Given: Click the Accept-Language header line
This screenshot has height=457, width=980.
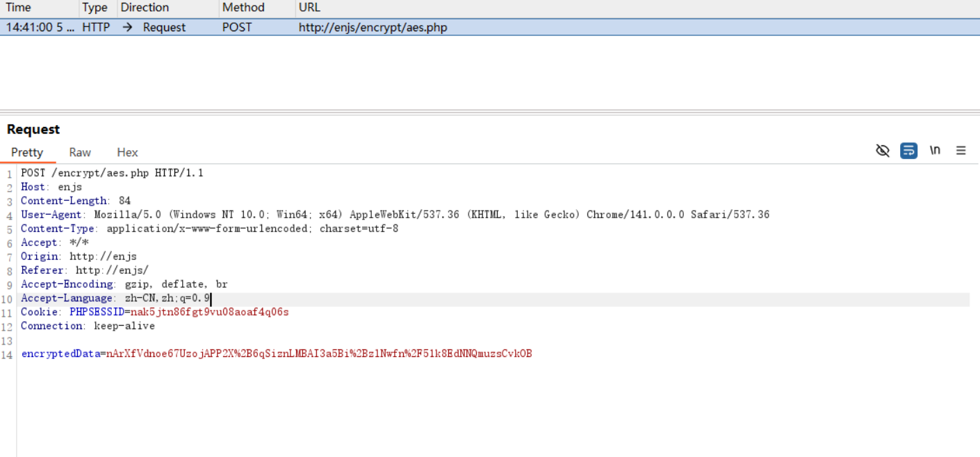Looking at the screenshot, I should (115, 298).
